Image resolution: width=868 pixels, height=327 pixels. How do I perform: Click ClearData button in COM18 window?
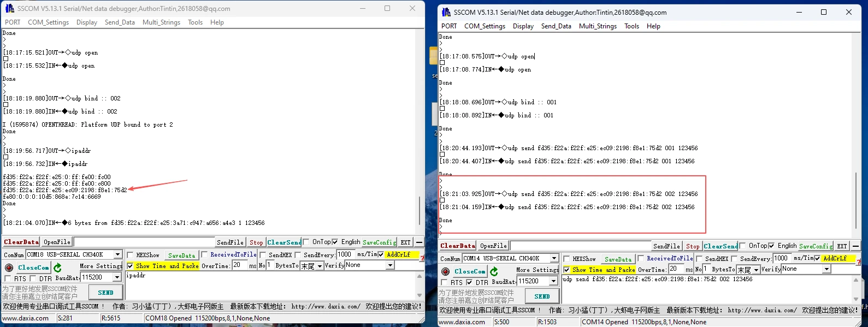point(21,242)
